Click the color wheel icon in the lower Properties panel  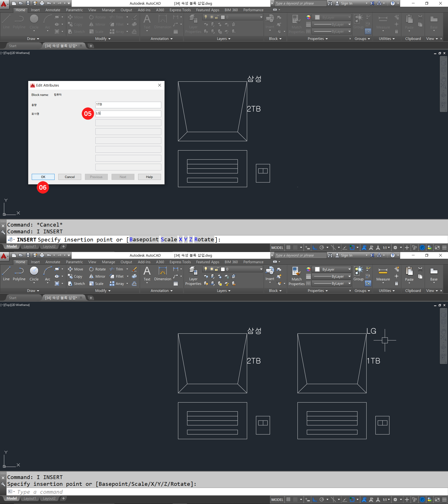tap(308, 269)
